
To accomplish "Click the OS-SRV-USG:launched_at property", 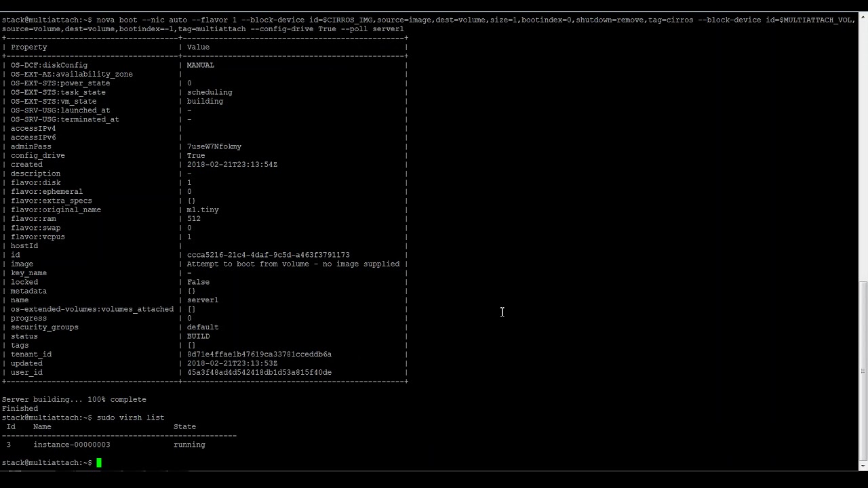I will point(60,110).
